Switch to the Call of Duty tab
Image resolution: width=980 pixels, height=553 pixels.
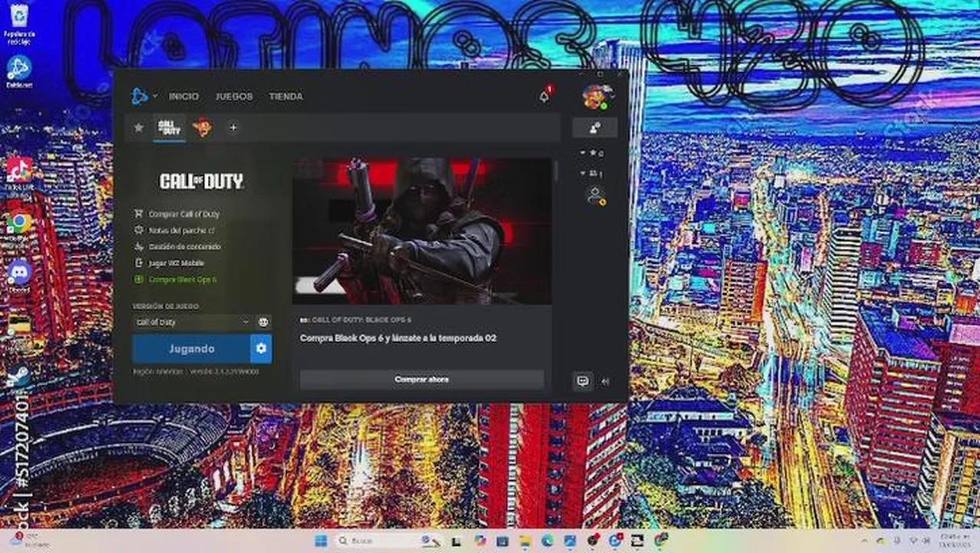click(x=169, y=127)
